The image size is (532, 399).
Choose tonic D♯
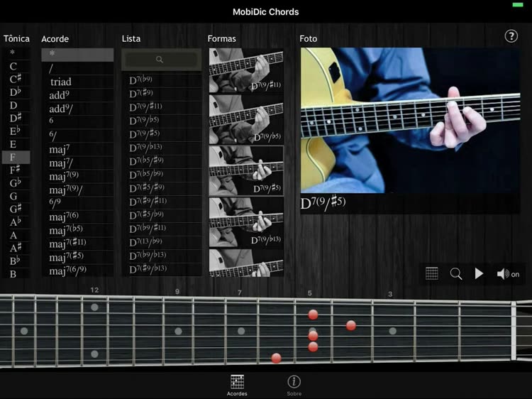(16, 118)
